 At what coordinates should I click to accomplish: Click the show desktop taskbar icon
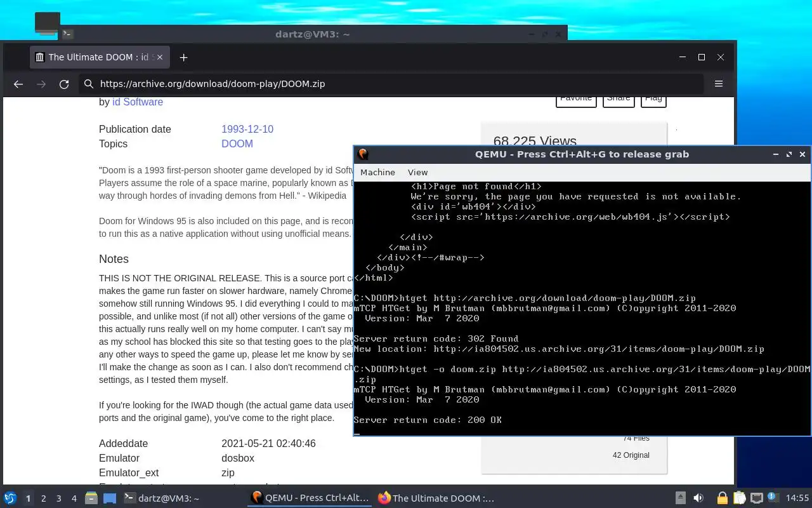(x=110, y=498)
